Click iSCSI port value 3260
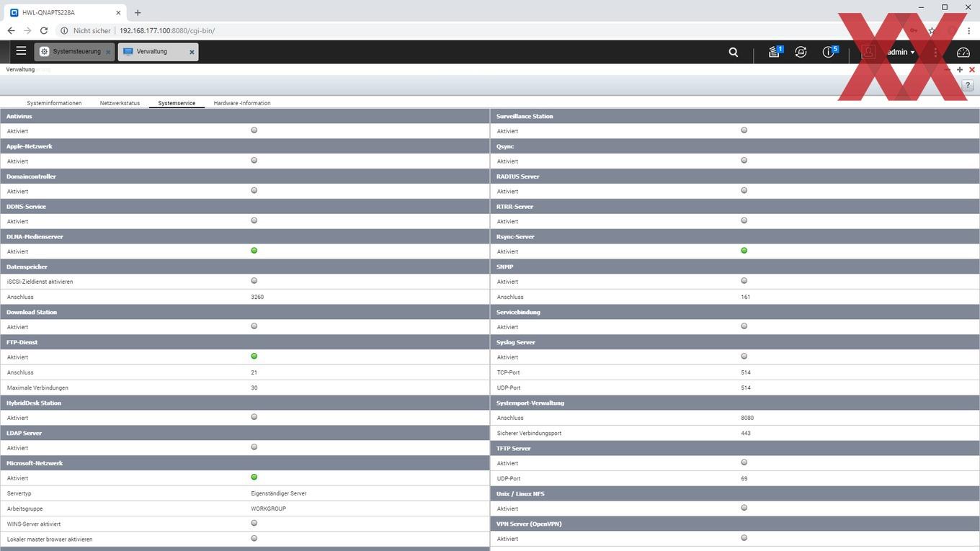 click(257, 297)
